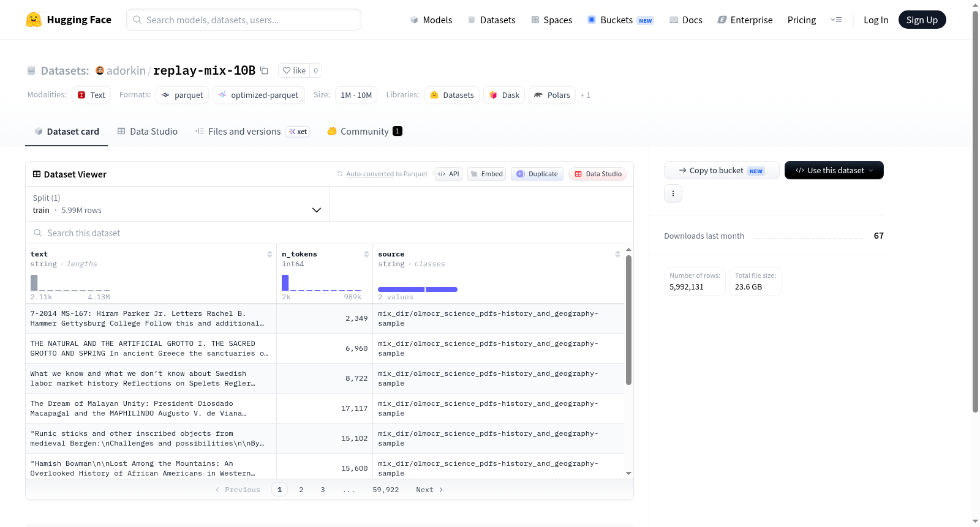Open the three-dot more options menu
980x527 pixels.
point(673,193)
